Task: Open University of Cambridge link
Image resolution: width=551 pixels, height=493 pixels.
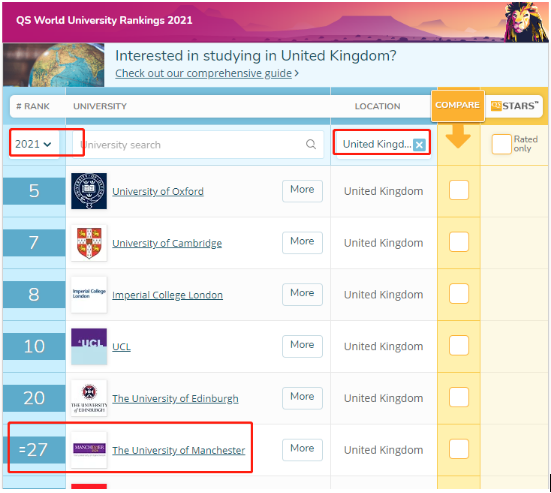Action: (167, 243)
